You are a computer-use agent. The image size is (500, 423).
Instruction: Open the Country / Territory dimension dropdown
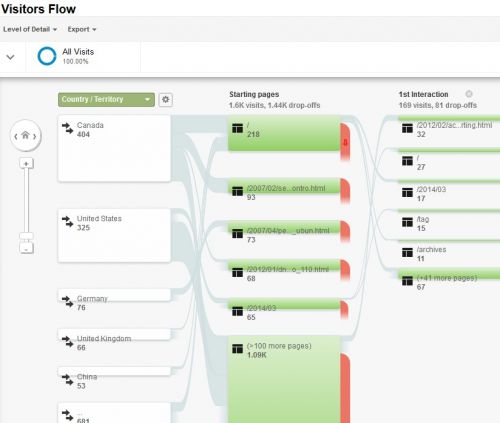tap(106, 100)
